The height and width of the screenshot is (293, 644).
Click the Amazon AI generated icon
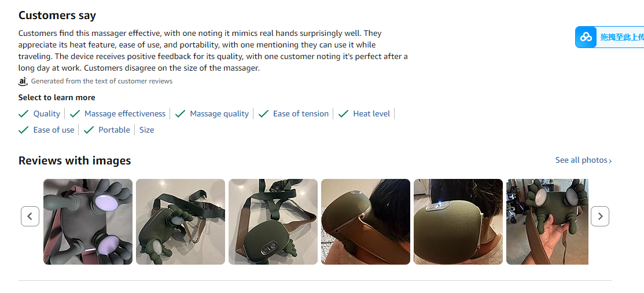23,82
